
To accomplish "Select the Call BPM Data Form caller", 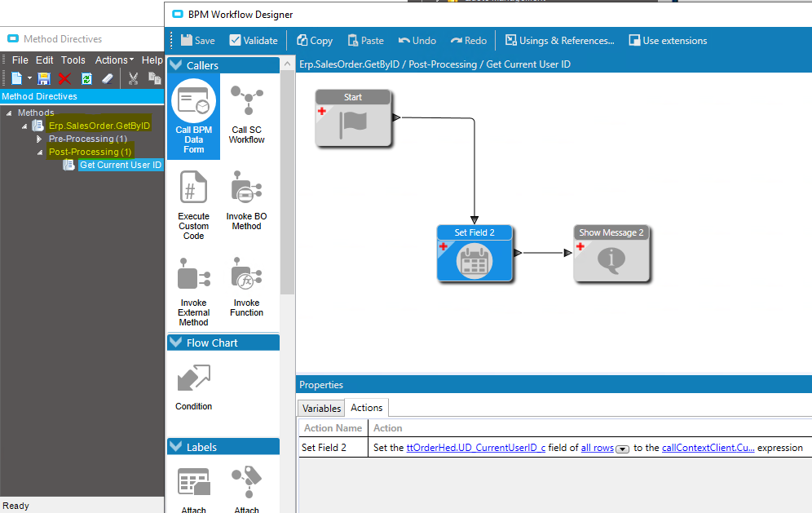I will coord(194,116).
